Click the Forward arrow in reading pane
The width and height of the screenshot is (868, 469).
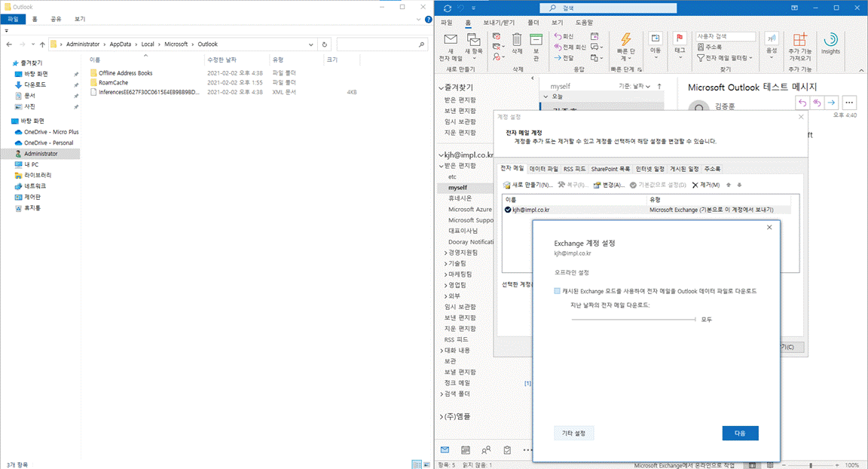(831, 103)
